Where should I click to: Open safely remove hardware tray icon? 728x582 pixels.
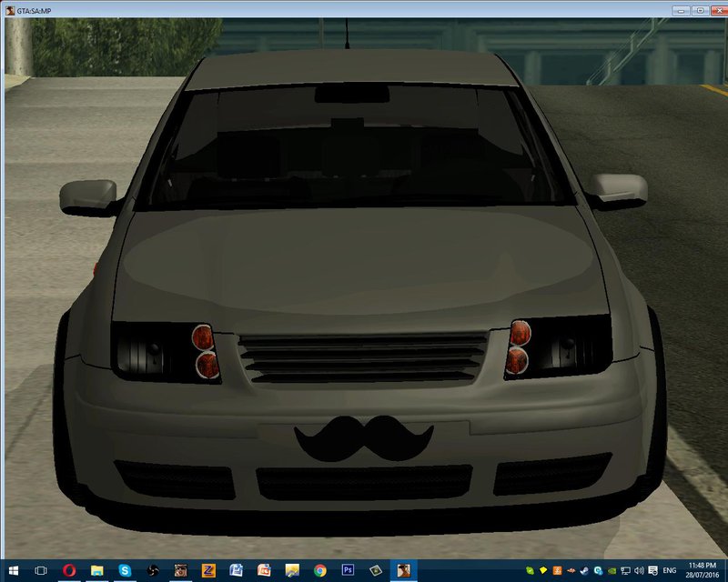click(571, 570)
